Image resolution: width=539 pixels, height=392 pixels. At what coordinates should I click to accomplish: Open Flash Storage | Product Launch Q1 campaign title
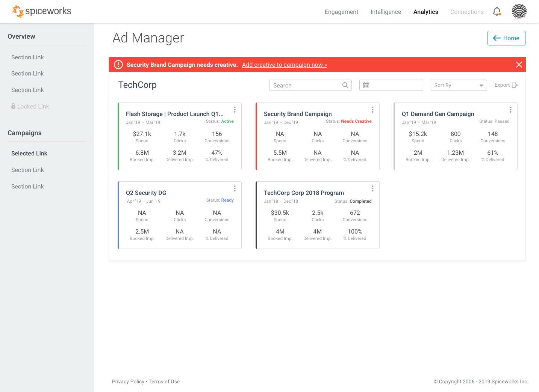175,114
